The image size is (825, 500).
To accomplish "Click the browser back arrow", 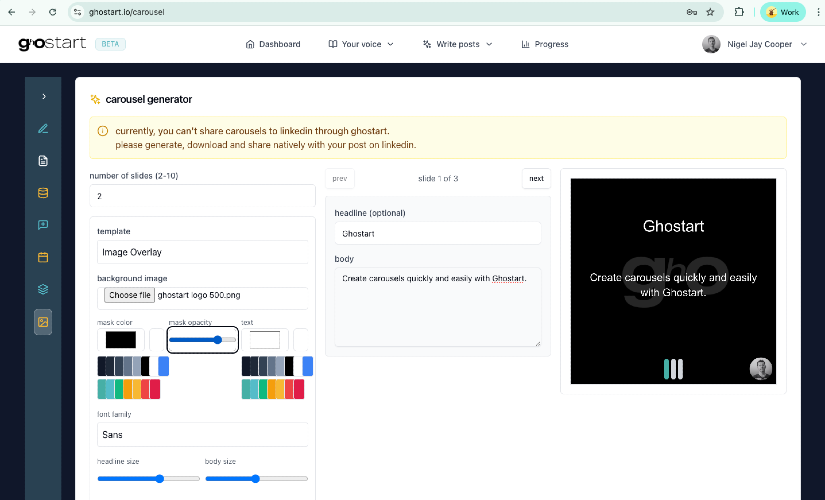I will coord(12,12).
